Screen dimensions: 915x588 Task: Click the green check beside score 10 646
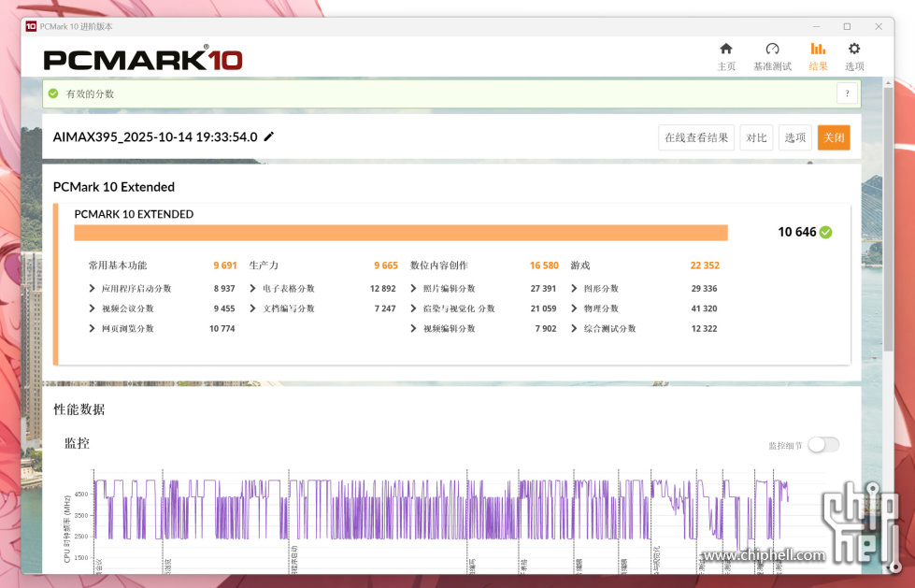[825, 233]
